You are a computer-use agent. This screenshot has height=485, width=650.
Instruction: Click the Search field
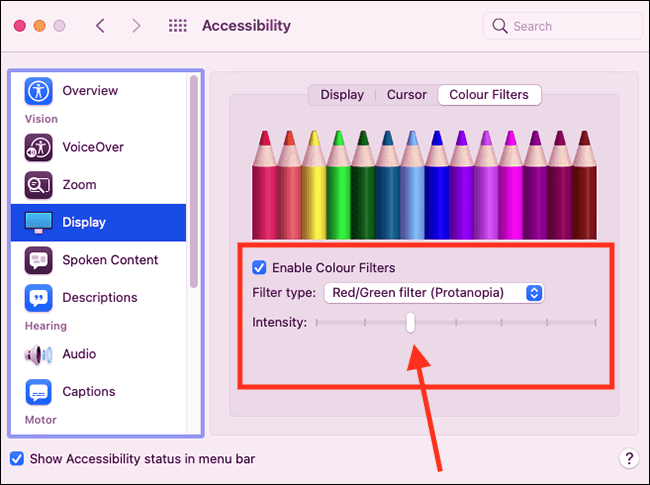tap(562, 26)
